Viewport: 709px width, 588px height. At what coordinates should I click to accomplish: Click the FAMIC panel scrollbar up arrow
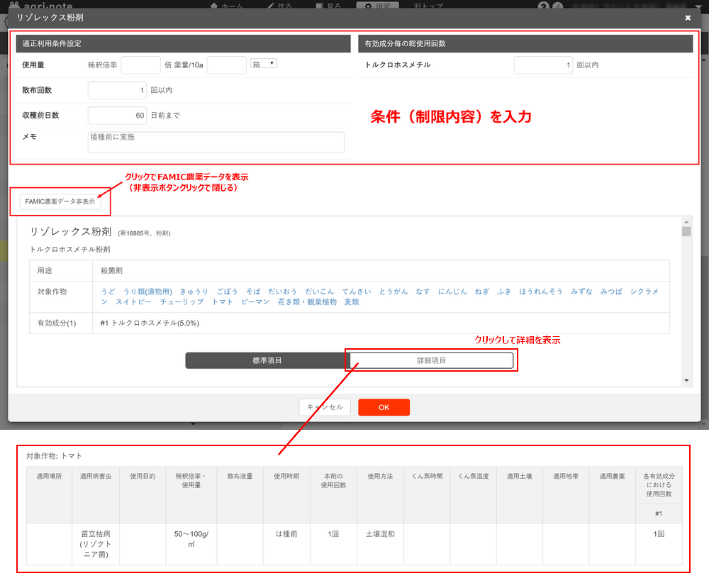point(686,222)
